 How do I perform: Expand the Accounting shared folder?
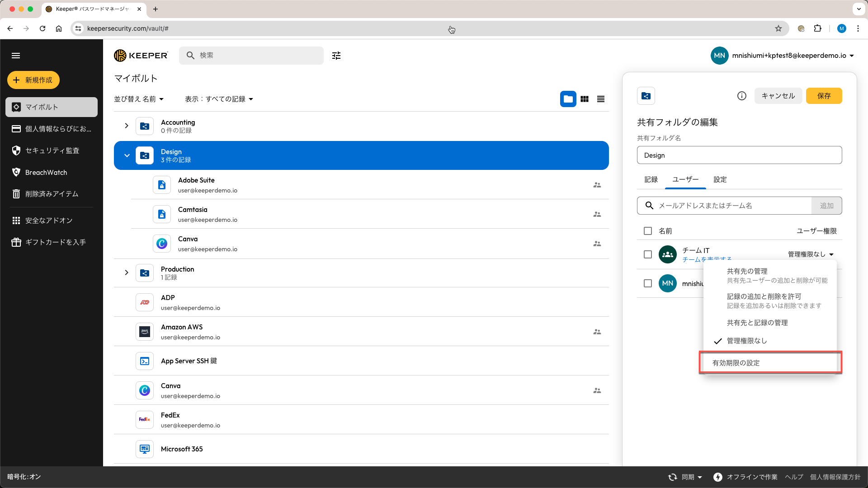coord(127,126)
